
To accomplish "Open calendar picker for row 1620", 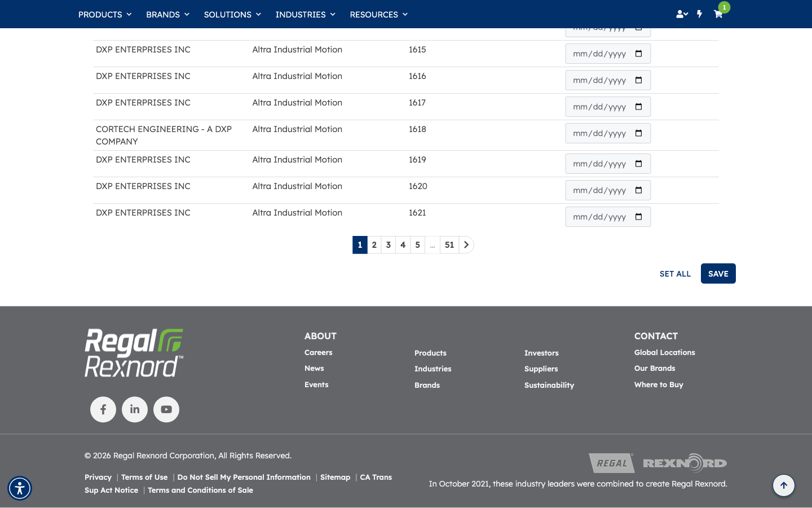I will [639, 190].
